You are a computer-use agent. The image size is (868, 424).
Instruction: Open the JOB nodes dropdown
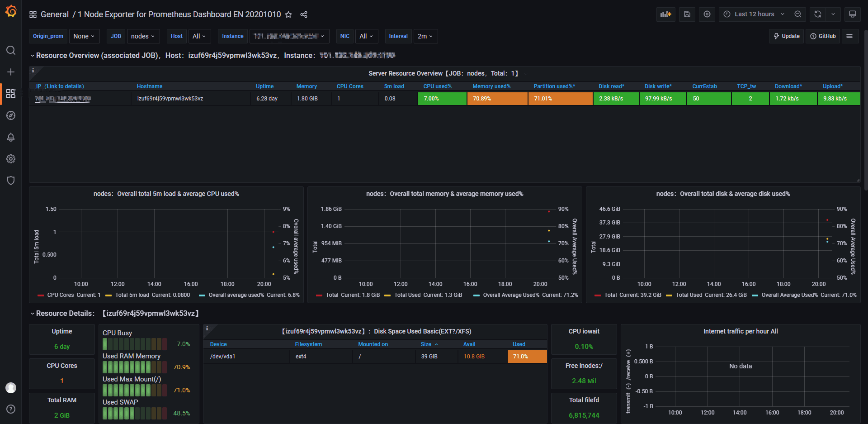click(x=142, y=36)
